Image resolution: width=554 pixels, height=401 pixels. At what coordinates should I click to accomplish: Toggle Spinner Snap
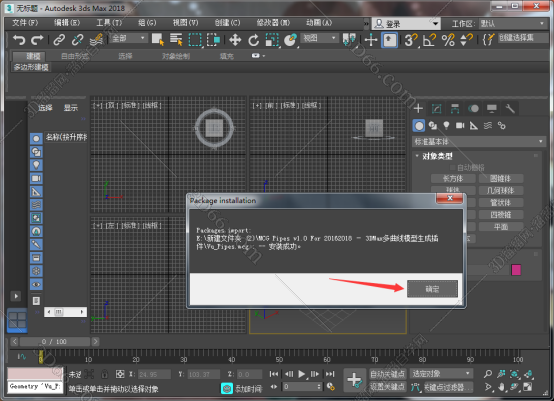466,40
